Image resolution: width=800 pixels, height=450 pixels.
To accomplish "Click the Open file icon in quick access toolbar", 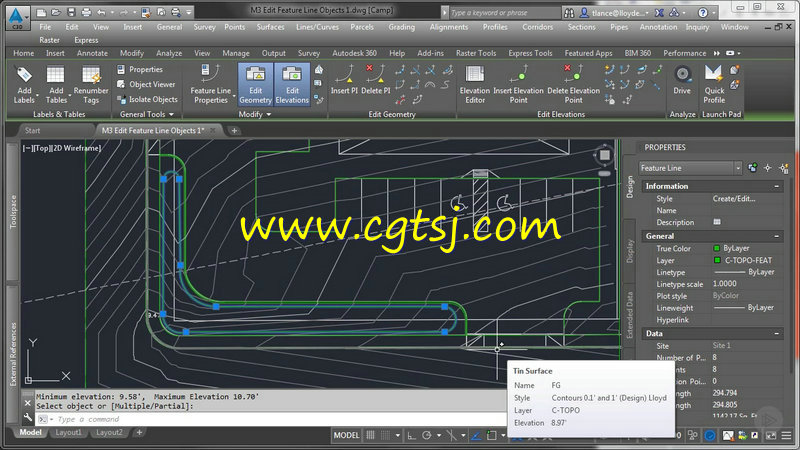I will click(x=56, y=12).
